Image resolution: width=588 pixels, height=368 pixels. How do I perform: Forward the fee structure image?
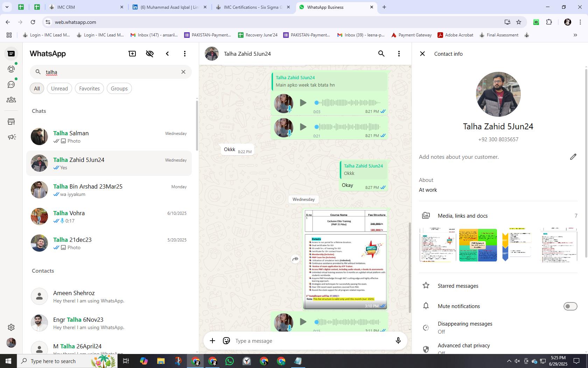point(295,259)
